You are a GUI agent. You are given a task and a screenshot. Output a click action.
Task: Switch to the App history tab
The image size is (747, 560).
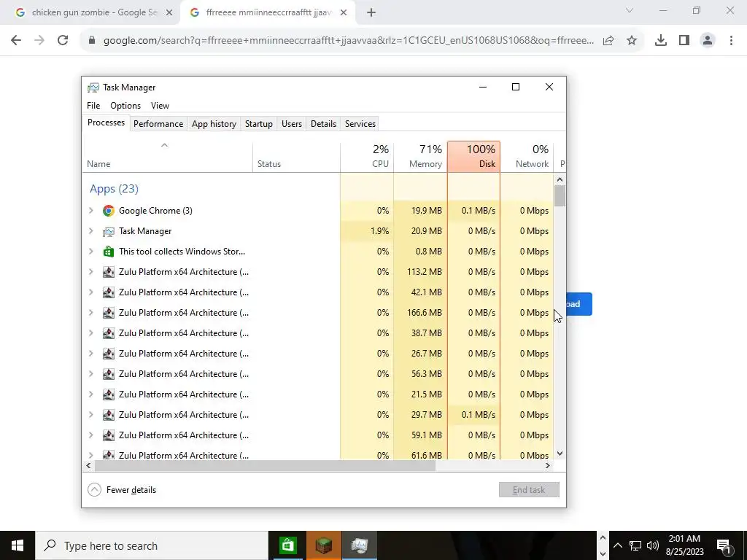click(x=214, y=124)
